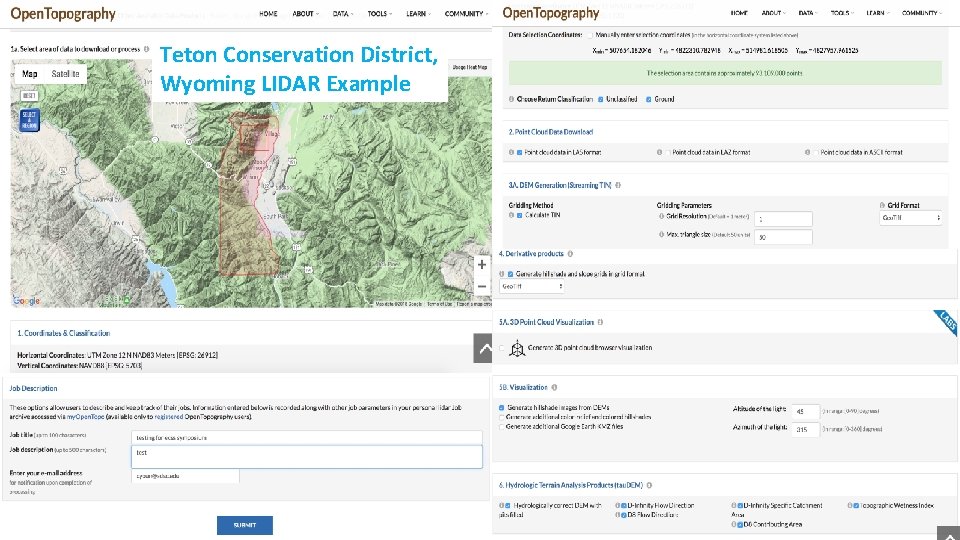Zoom out on the map
The image size is (960, 540).
(482, 286)
